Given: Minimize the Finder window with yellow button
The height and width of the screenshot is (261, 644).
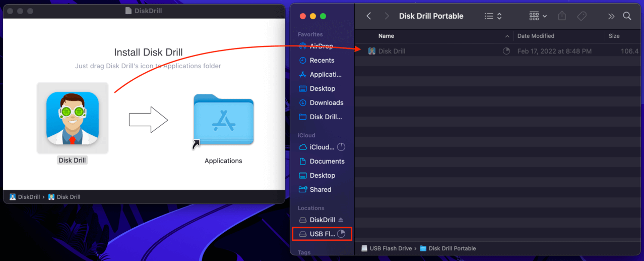Looking at the screenshot, I should click(x=312, y=16).
